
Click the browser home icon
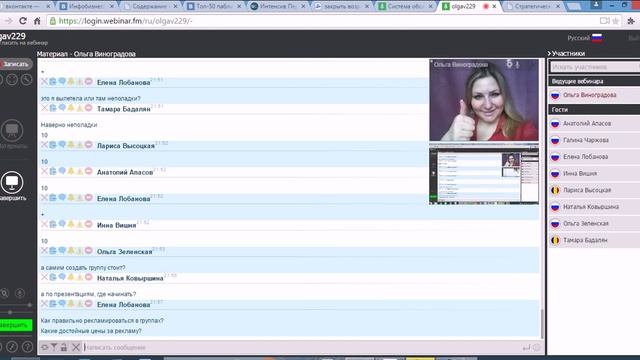pyautogui.click(x=37, y=21)
